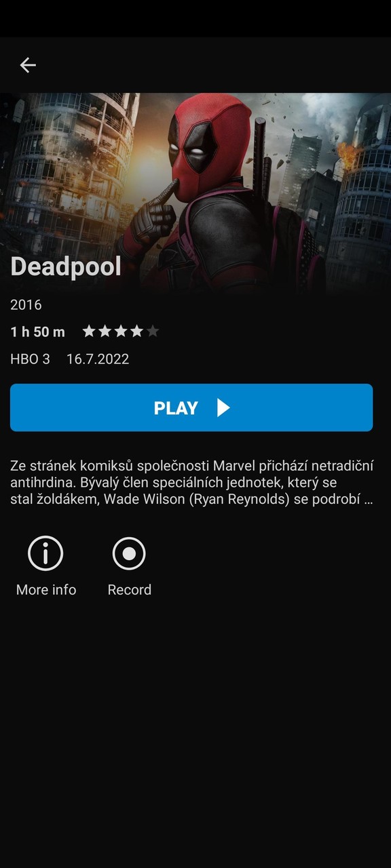Click the More info text label
This screenshot has height=868, width=391.
click(x=46, y=590)
